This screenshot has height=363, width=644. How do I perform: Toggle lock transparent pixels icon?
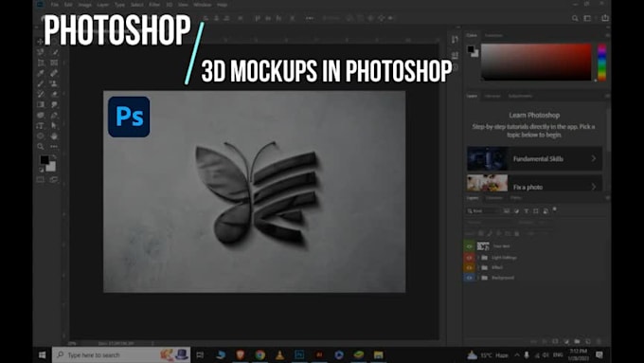[480, 233]
